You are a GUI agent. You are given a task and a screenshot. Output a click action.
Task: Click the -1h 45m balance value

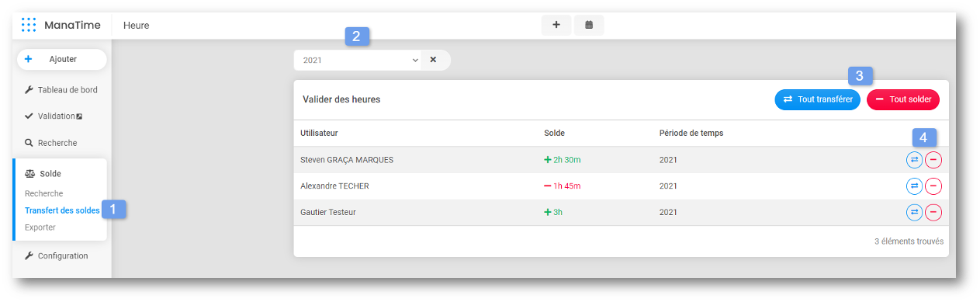563,186
